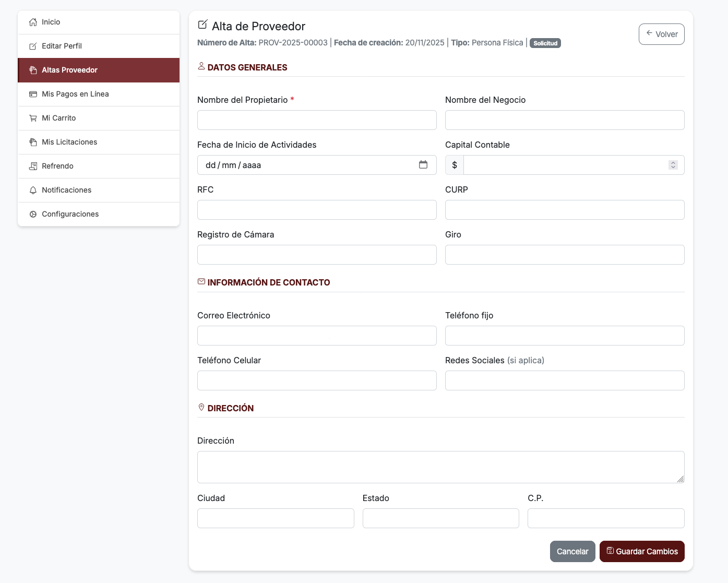
Task: Click the Altas Proveedor sidebar icon
Action: (33, 70)
